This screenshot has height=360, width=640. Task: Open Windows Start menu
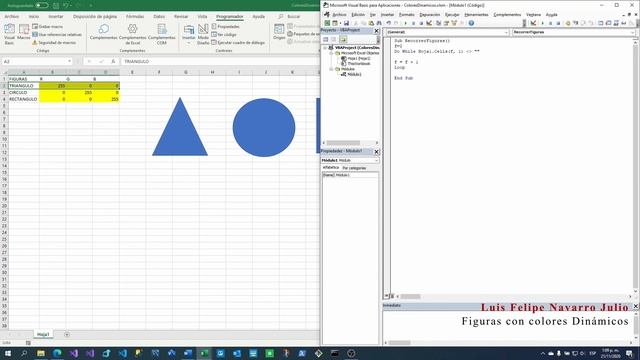(x=8, y=353)
